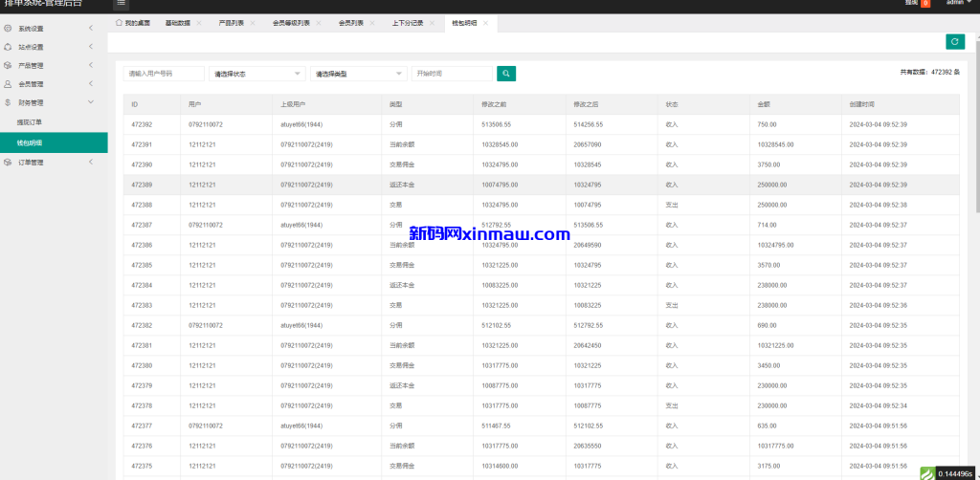The width and height of the screenshot is (980, 480).
Task: Click the orange 提现 count badge
Action: click(x=925, y=3)
